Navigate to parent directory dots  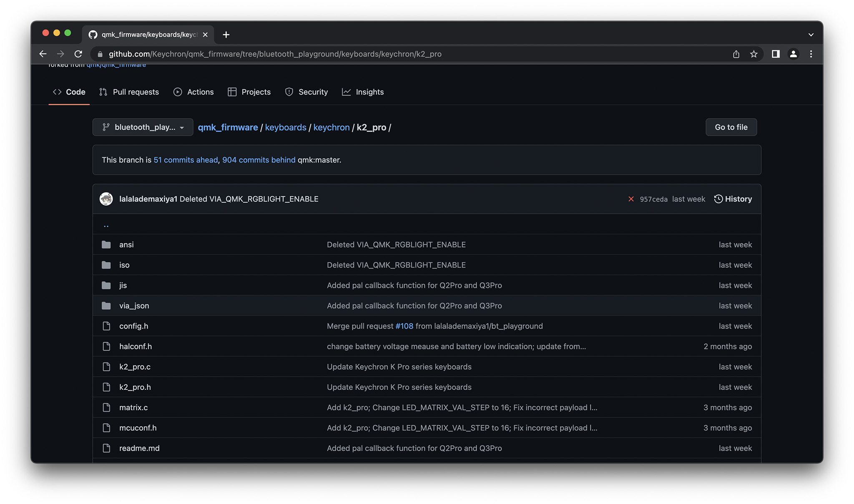point(106,225)
